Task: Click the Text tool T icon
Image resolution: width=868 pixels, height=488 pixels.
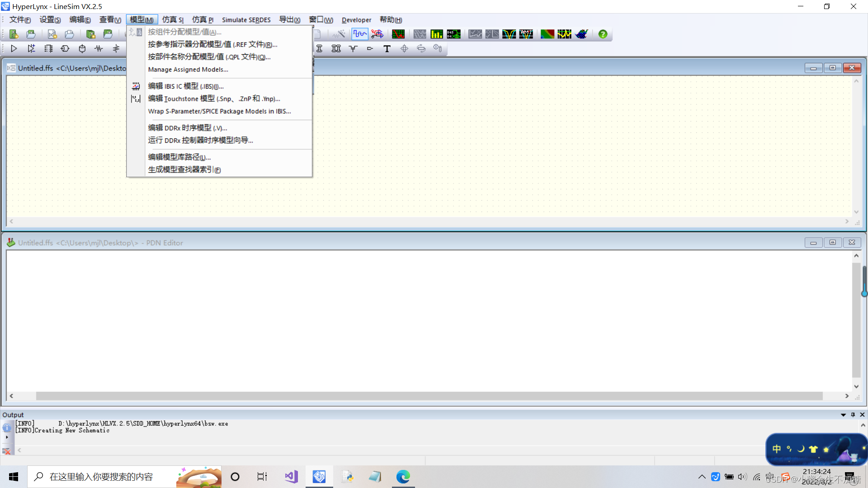Action: point(387,48)
